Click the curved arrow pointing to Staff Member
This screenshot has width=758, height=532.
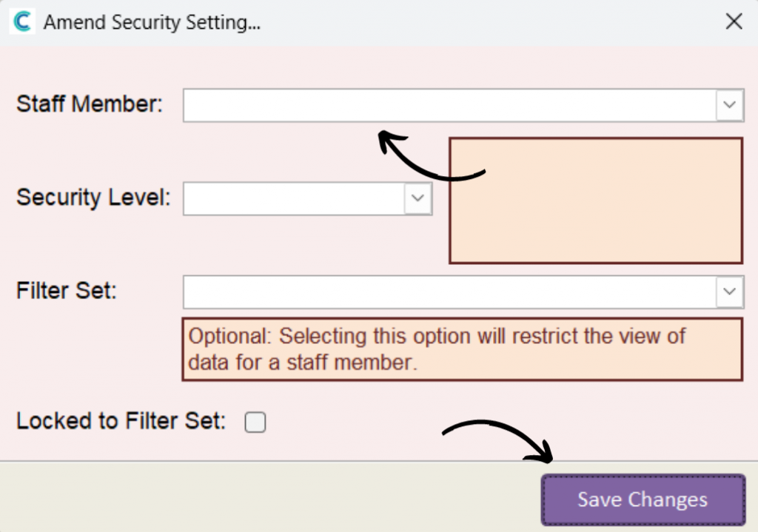[430, 155]
